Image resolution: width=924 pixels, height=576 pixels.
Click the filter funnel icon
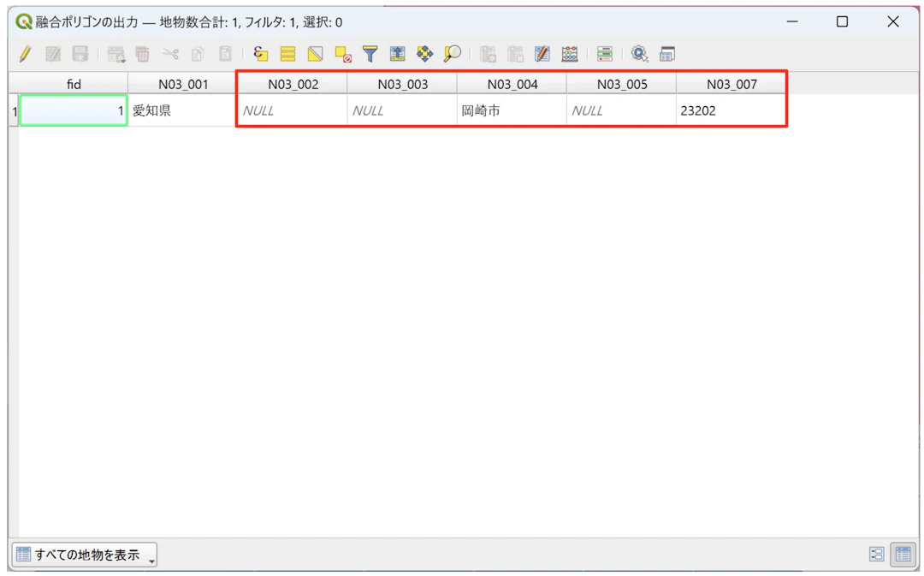370,54
